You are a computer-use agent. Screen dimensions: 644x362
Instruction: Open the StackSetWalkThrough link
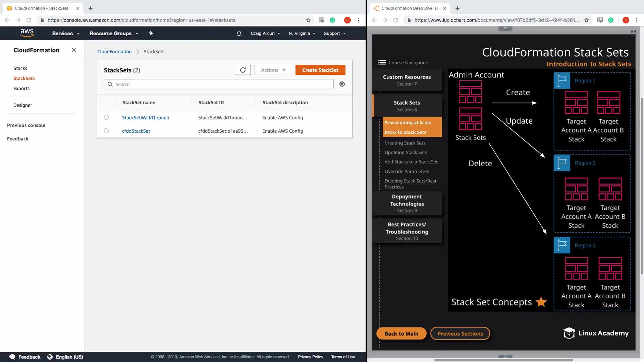(146, 118)
